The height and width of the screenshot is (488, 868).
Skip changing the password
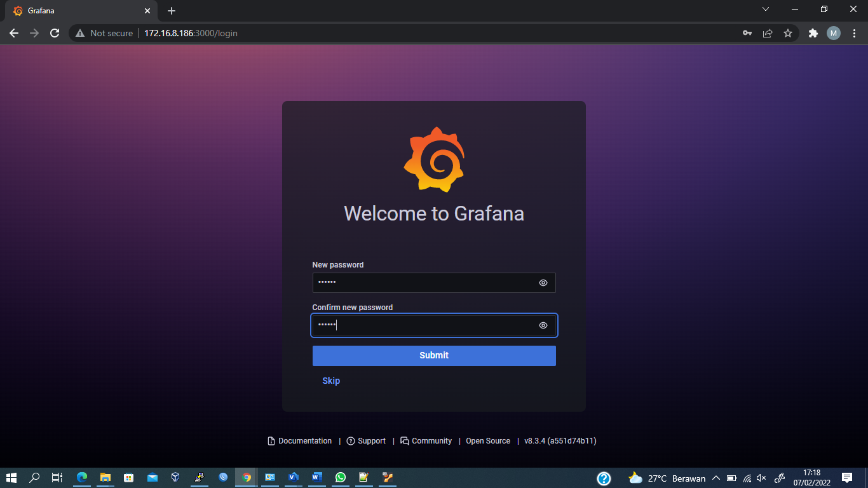[331, 381]
